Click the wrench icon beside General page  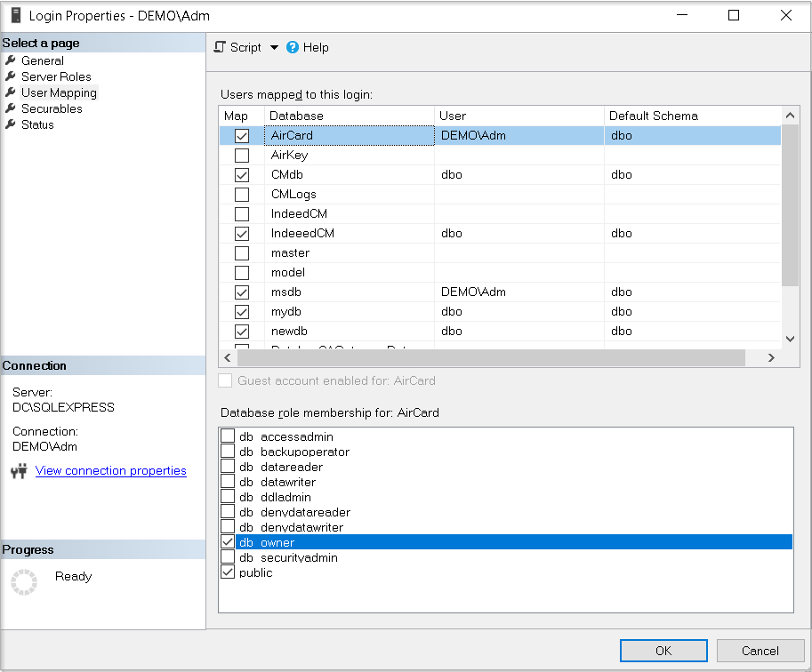(11, 60)
